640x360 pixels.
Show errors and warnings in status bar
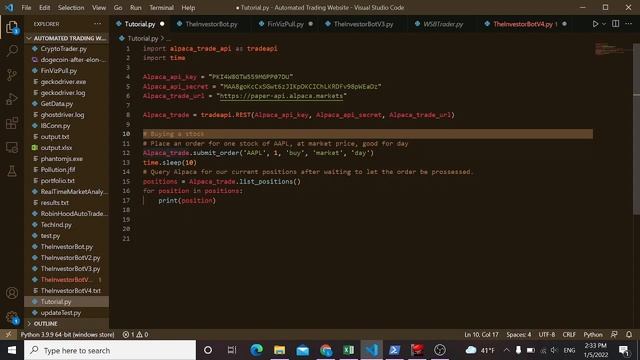click(x=136, y=334)
